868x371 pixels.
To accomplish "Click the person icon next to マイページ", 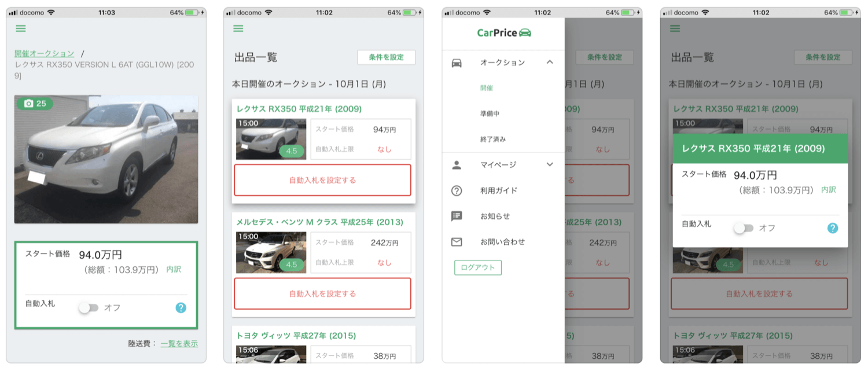I will pos(457,165).
